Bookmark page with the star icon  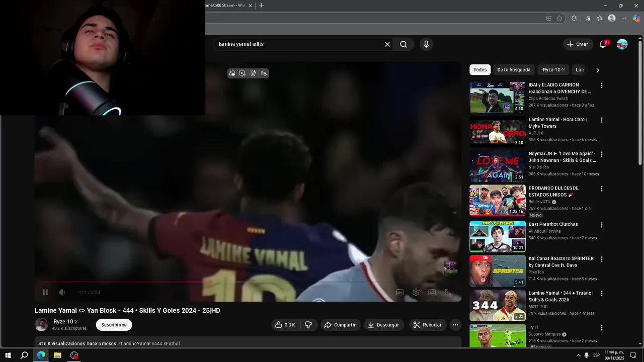(x=559, y=18)
